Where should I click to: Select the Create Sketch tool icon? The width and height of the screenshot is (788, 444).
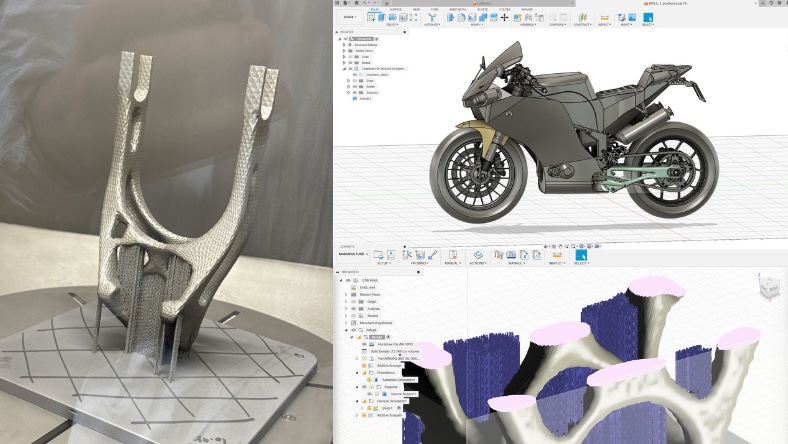coord(372,17)
